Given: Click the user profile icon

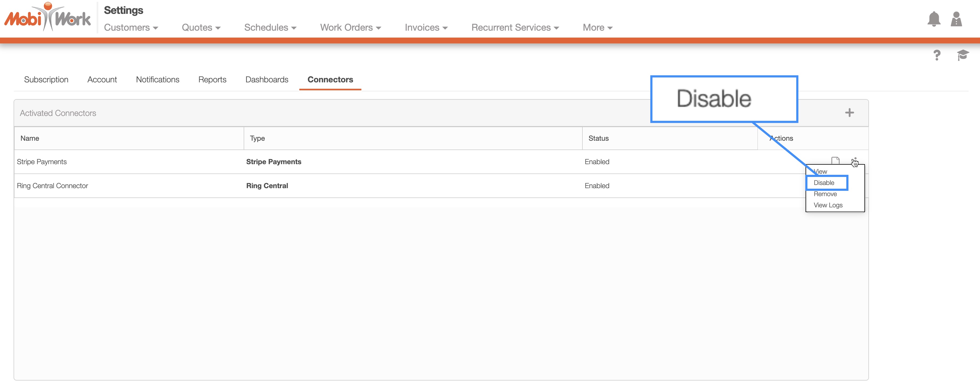Looking at the screenshot, I should point(956,19).
